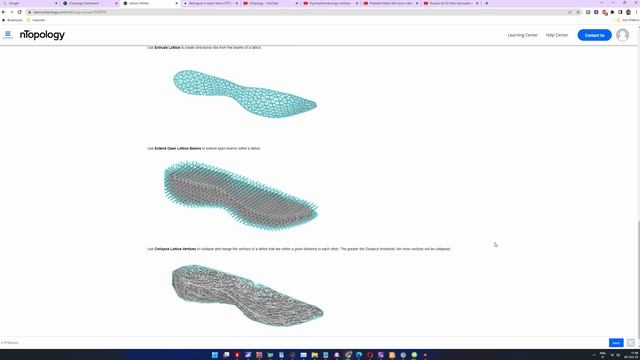The image size is (640, 360).
Task: Click the Extrude Lattice insole image
Action: coord(245,94)
